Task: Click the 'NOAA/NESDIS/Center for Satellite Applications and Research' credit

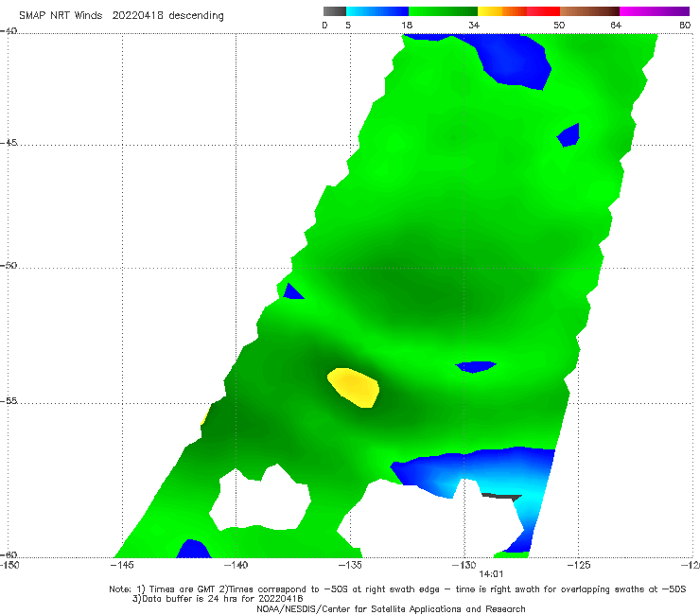Action: pos(391,608)
